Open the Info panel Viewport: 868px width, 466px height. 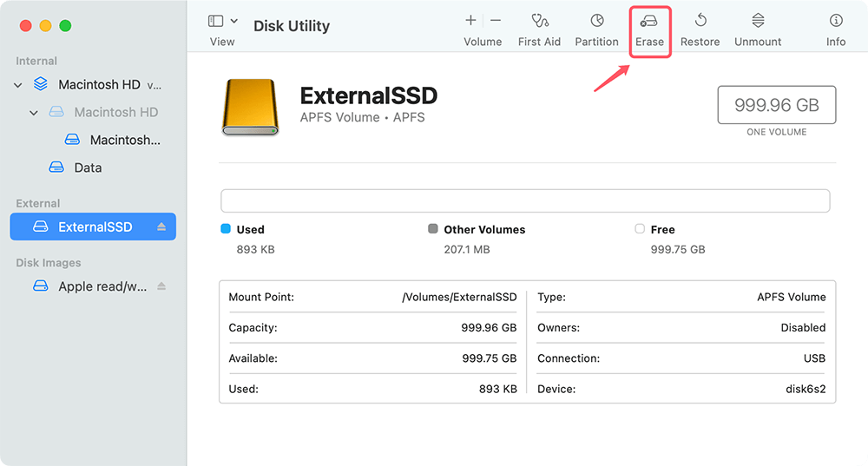point(836,31)
